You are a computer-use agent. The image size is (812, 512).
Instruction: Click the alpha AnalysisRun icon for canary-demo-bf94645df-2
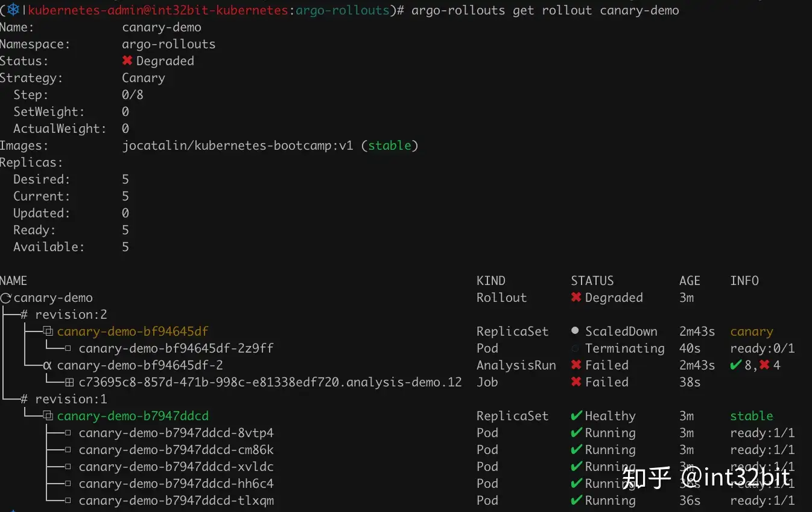pos(48,365)
